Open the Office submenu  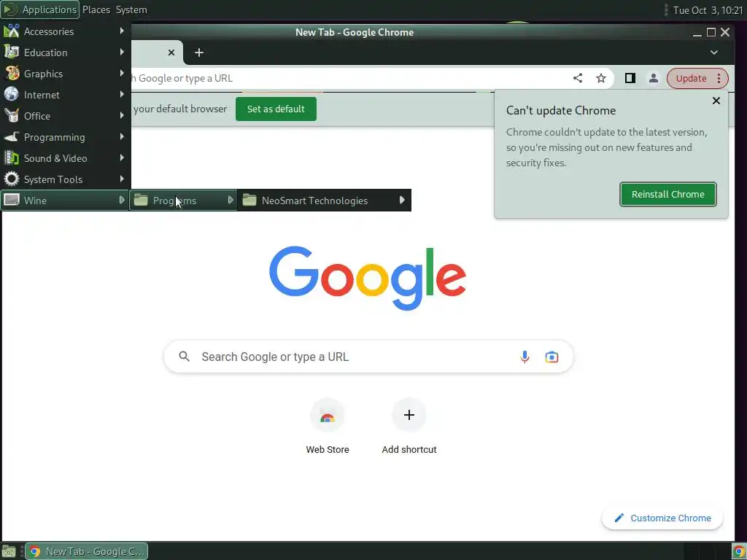(65, 116)
